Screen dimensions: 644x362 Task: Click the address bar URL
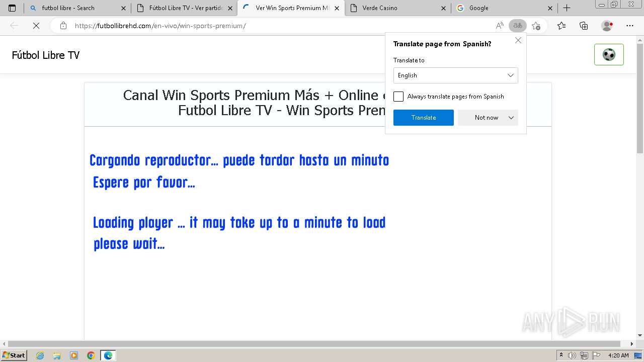tap(160, 26)
